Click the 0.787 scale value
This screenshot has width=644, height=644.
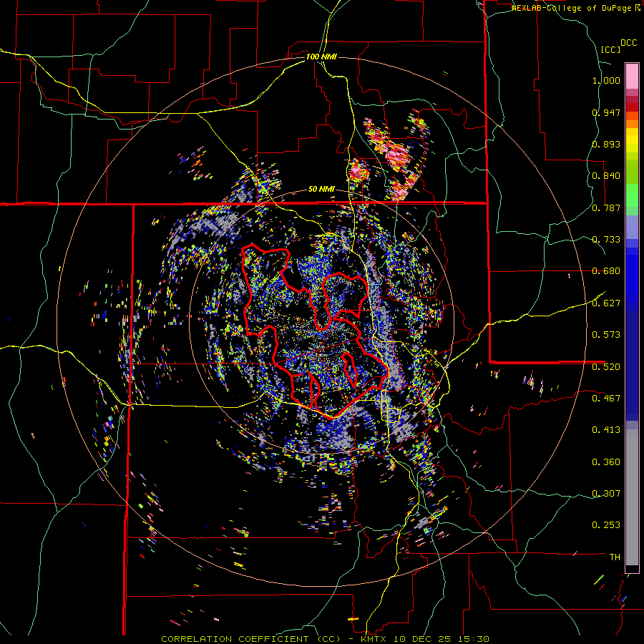coord(606,208)
